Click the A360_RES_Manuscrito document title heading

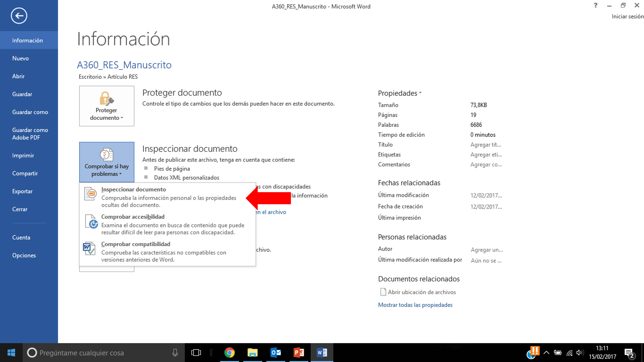(124, 65)
